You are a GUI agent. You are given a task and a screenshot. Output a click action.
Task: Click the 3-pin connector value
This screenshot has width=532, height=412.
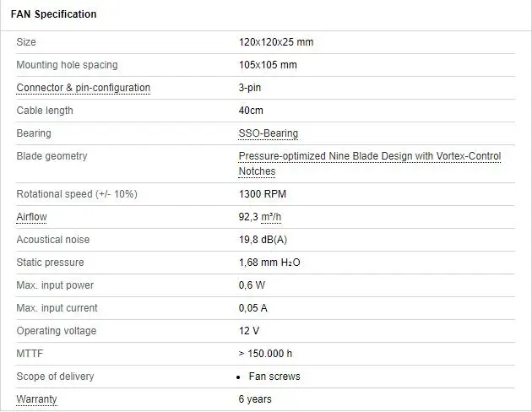click(x=252, y=88)
